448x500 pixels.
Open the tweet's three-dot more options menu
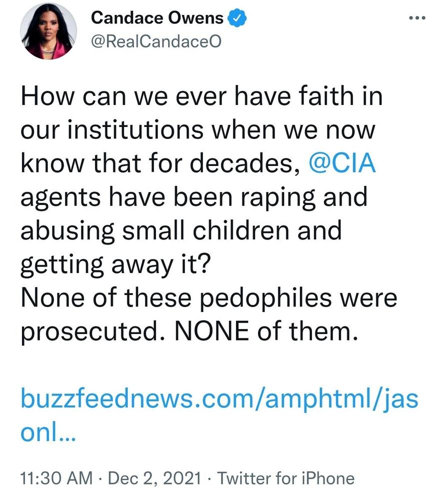(416, 18)
